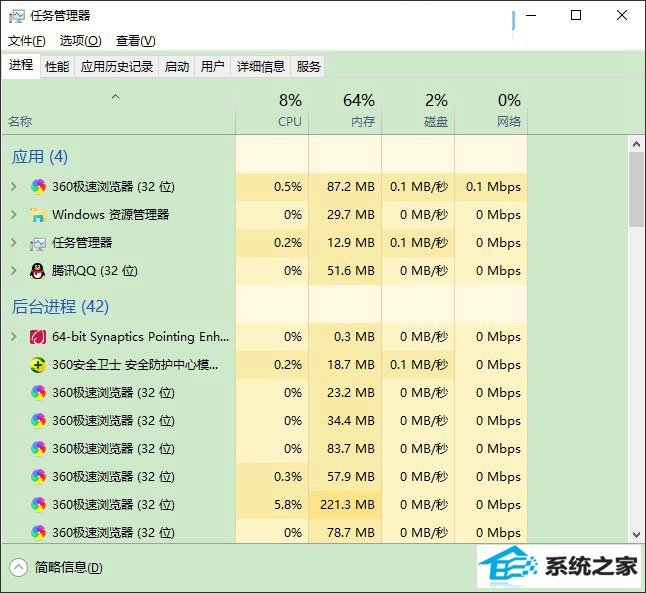Screen dimensions: 646x593
Task: Click the 360 browser icon in 23.2 MB row
Action: coord(38,393)
